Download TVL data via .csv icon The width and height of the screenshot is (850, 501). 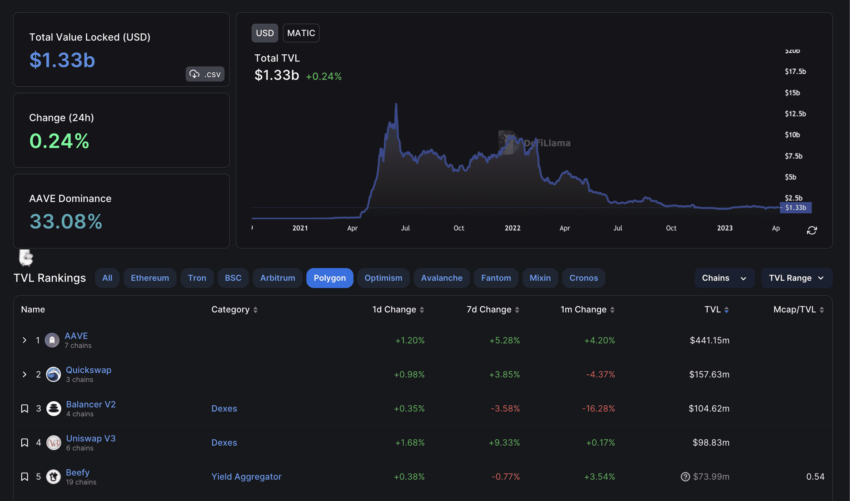pos(205,74)
